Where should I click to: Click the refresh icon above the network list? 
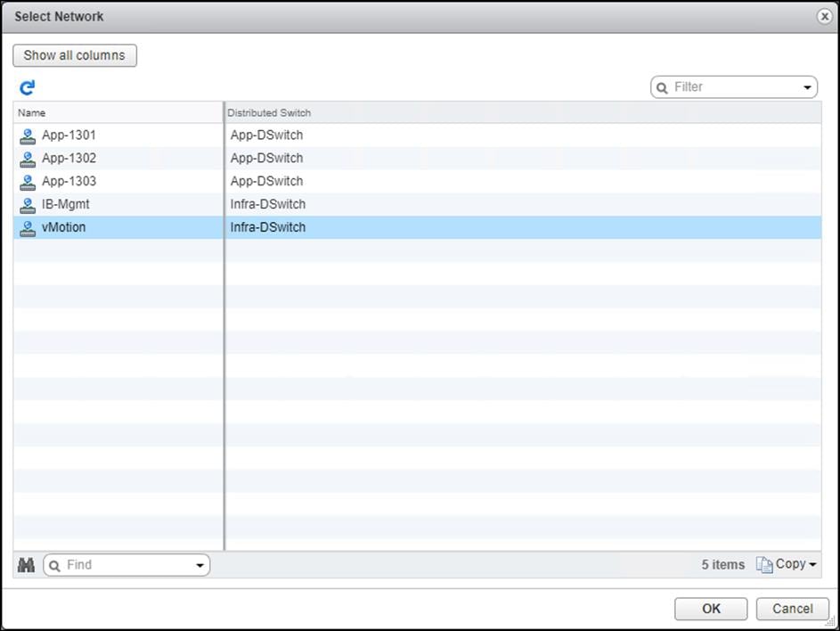(x=27, y=86)
